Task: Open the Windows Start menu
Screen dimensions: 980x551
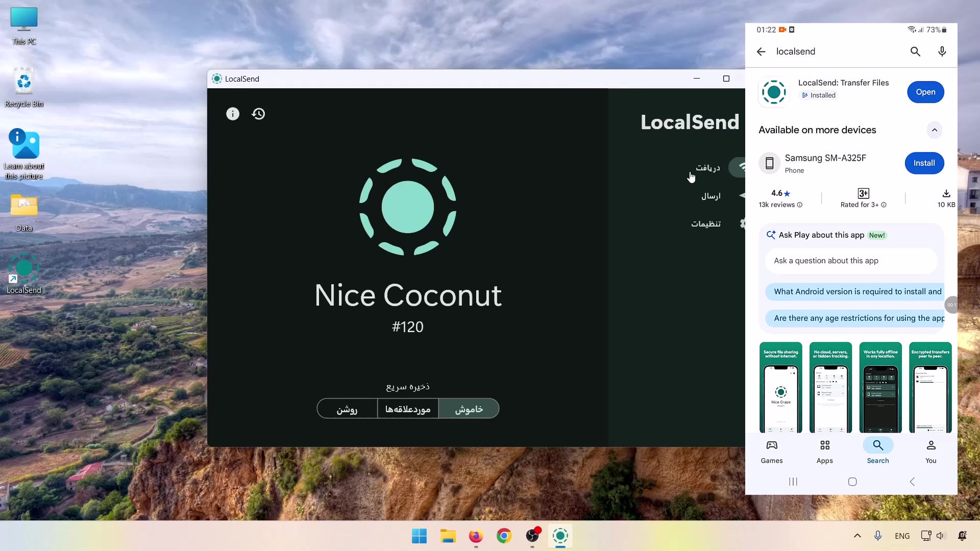Action: pos(419,536)
